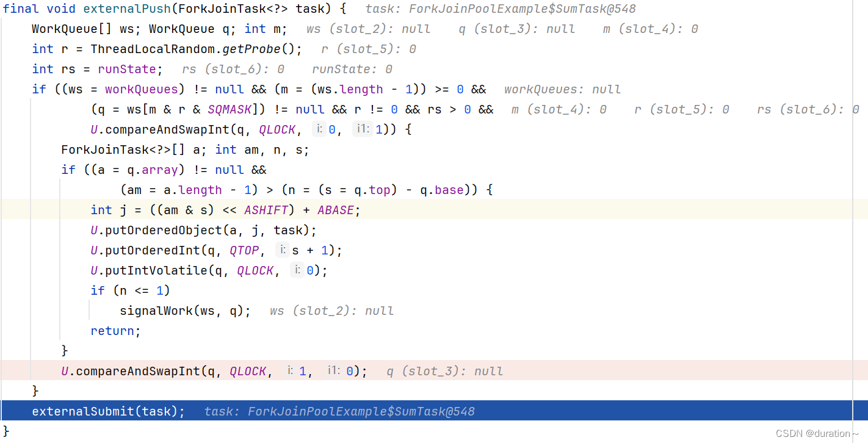Click 'ForkJoinTask<?> task' parameter in the signature
The width and height of the screenshot is (868, 443).
pyautogui.click(x=251, y=9)
